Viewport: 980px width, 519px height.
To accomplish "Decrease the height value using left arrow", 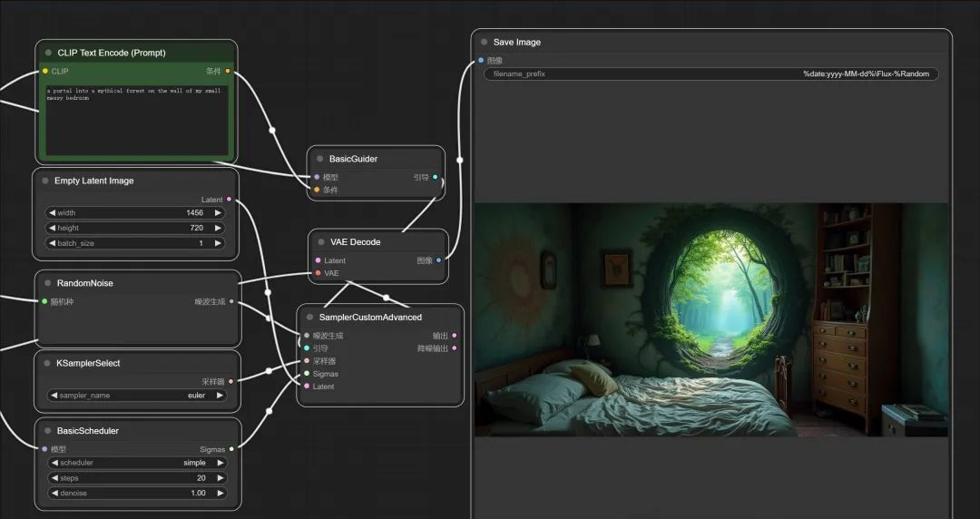I will point(53,229).
